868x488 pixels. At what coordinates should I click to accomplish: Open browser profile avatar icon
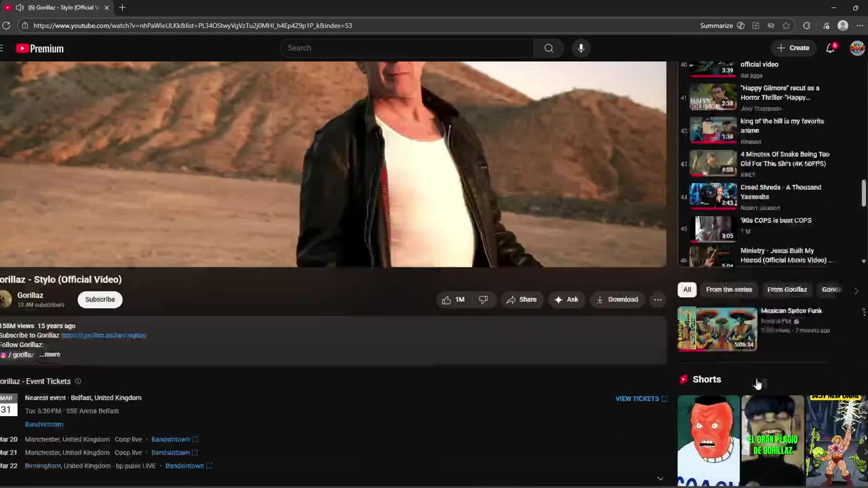pyautogui.click(x=843, y=26)
